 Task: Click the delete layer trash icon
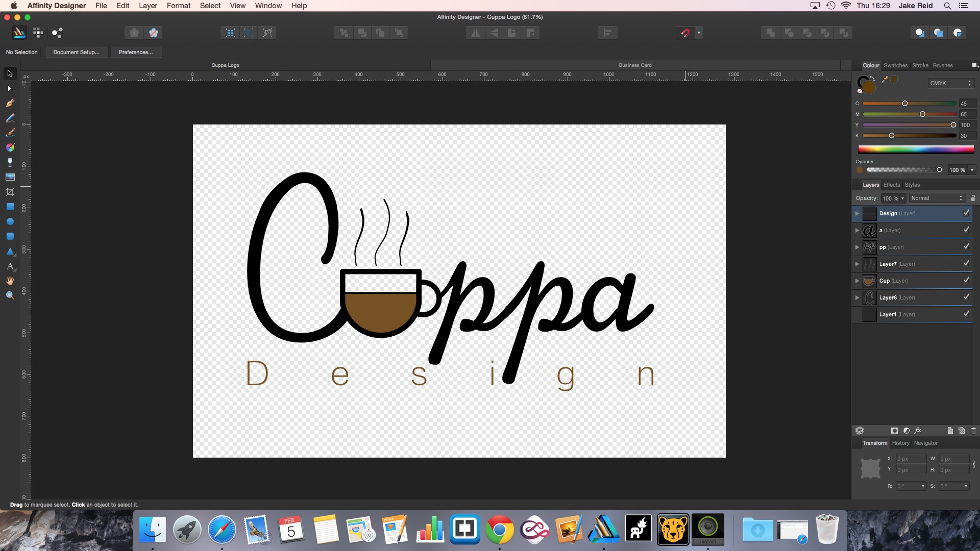tap(973, 431)
